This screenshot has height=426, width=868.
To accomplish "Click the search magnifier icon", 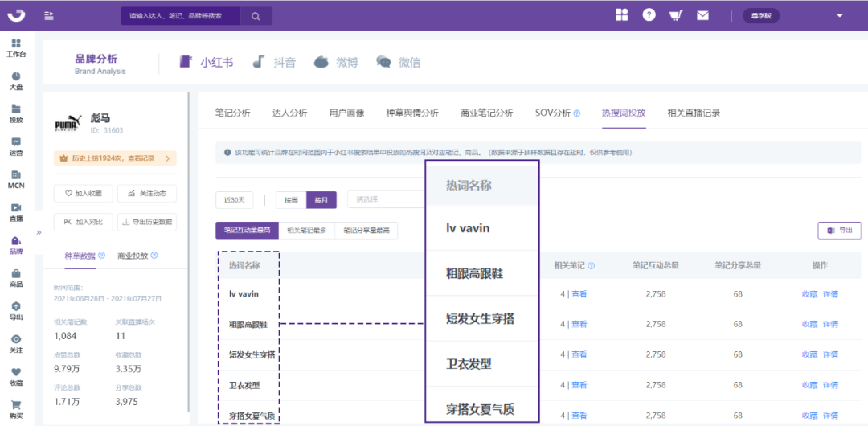I will coord(256,15).
